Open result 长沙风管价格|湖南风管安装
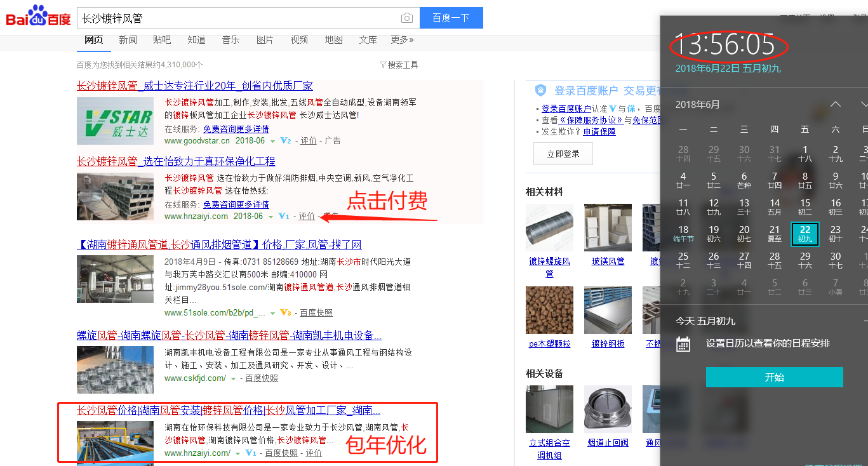This screenshot has width=868, height=466. [229, 410]
